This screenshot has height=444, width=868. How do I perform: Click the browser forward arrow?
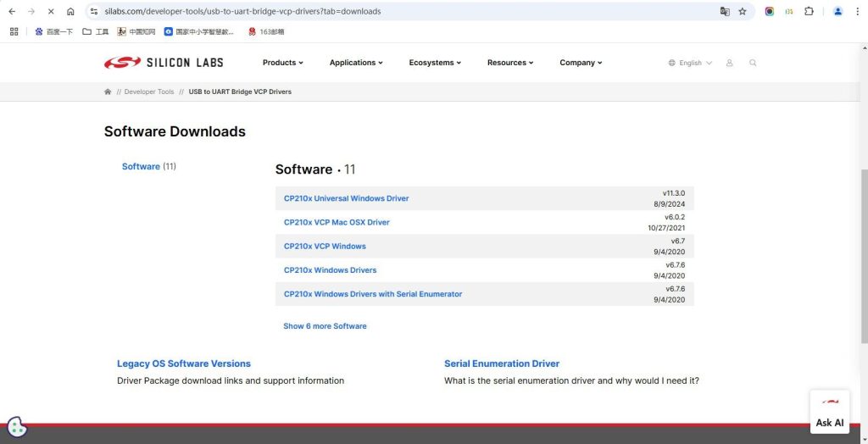tap(31, 11)
